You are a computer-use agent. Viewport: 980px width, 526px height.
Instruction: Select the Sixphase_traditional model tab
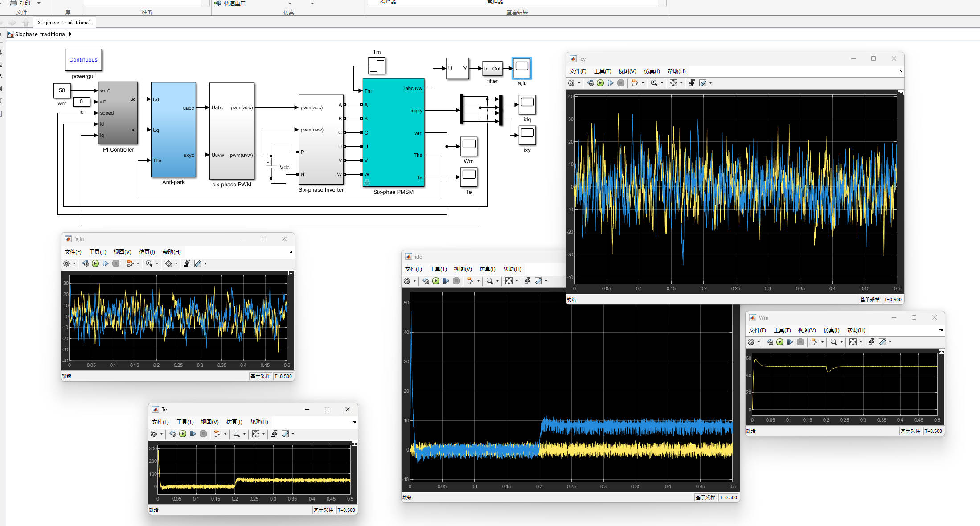click(x=65, y=22)
